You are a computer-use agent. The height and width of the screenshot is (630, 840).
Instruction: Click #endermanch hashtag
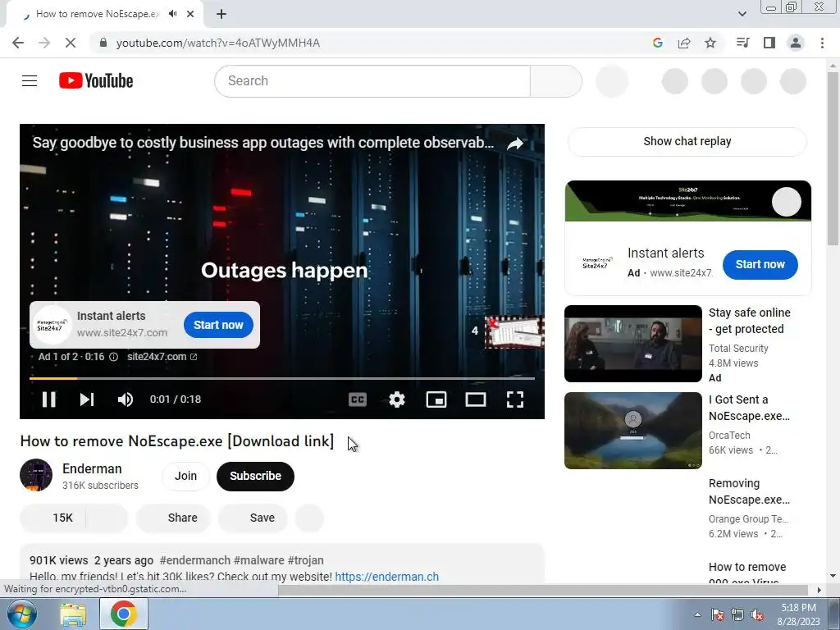[x=195, y=560]
